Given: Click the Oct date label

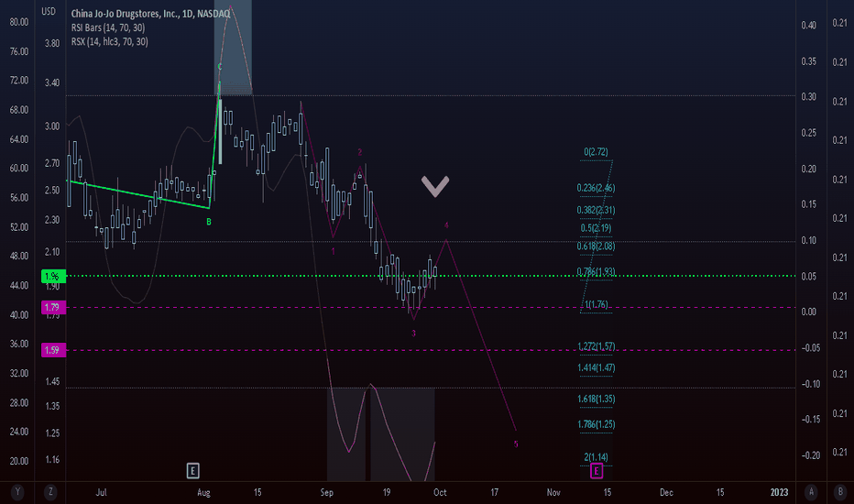Looking at the screenshot, I should [x=440, y=493].
